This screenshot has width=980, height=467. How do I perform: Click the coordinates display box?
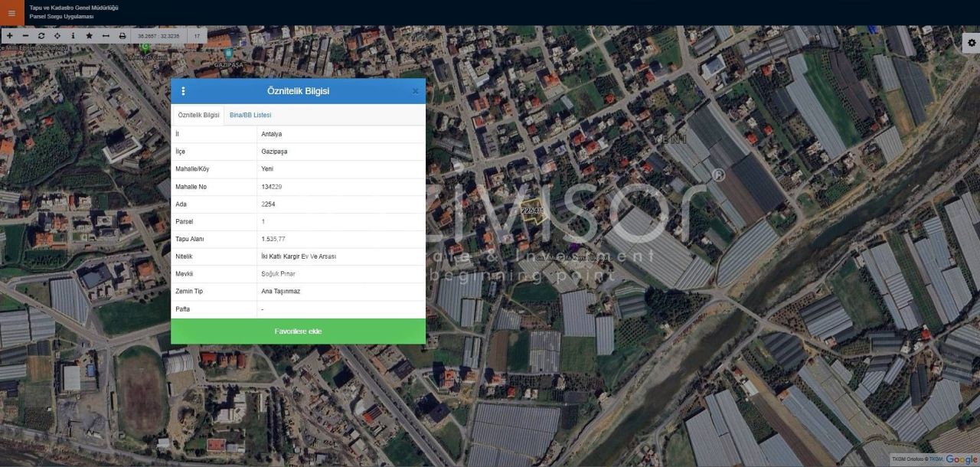(x=158, y=36)
